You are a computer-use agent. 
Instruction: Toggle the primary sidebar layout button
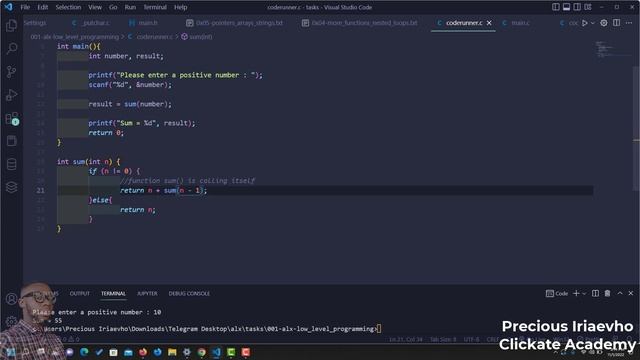coord(556,7)
